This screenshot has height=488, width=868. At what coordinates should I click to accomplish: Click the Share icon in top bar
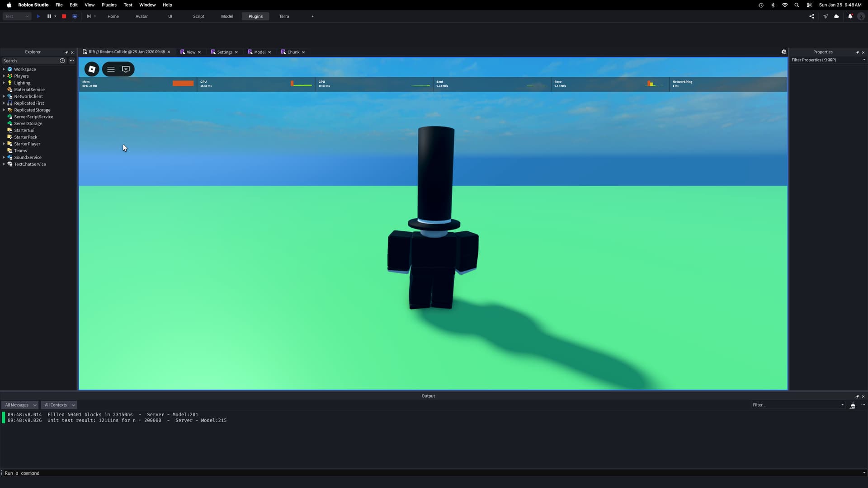click(x=811, y=16)
